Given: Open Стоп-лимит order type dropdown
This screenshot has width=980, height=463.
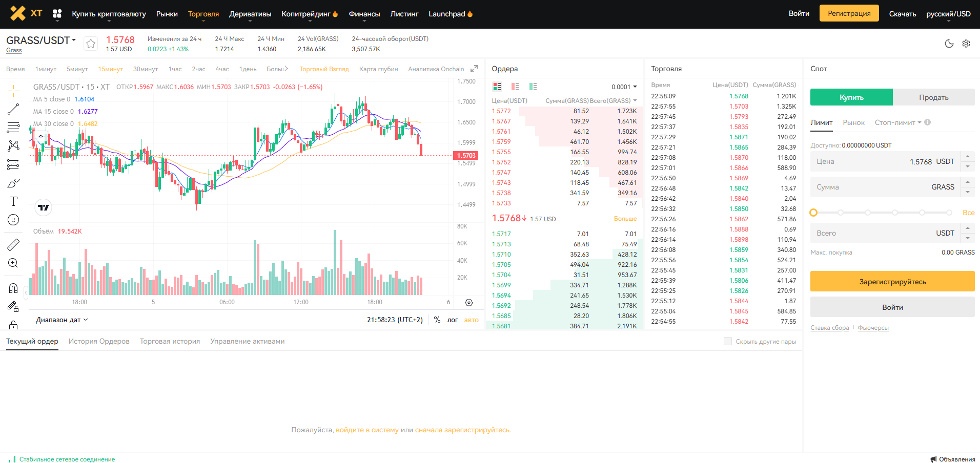Looking at the screenshot, I should [x=898, y=122].
